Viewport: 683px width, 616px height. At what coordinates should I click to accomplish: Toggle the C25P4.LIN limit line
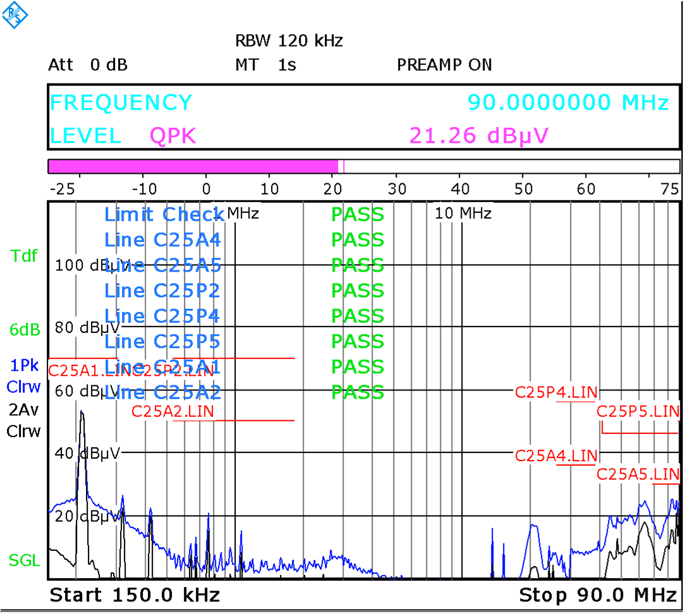[557, 393]
